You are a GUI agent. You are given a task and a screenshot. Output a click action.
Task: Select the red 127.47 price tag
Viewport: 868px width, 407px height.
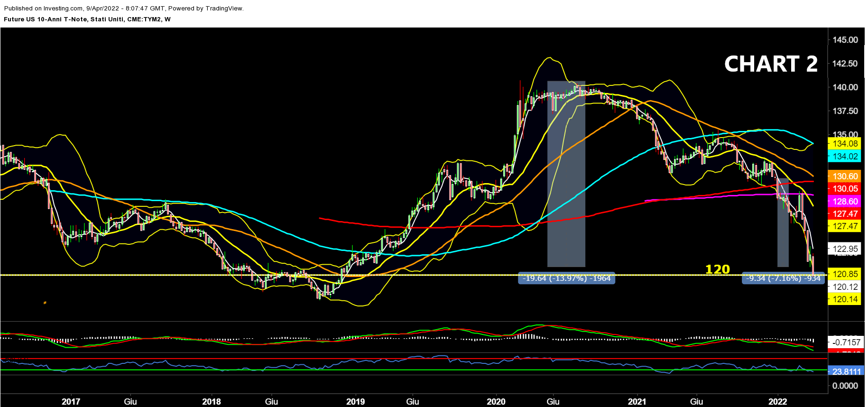[845, 214]
